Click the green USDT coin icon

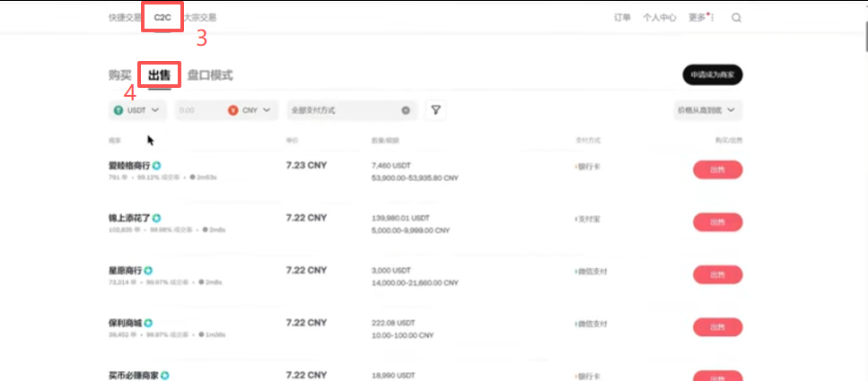[x=118, y=110]
